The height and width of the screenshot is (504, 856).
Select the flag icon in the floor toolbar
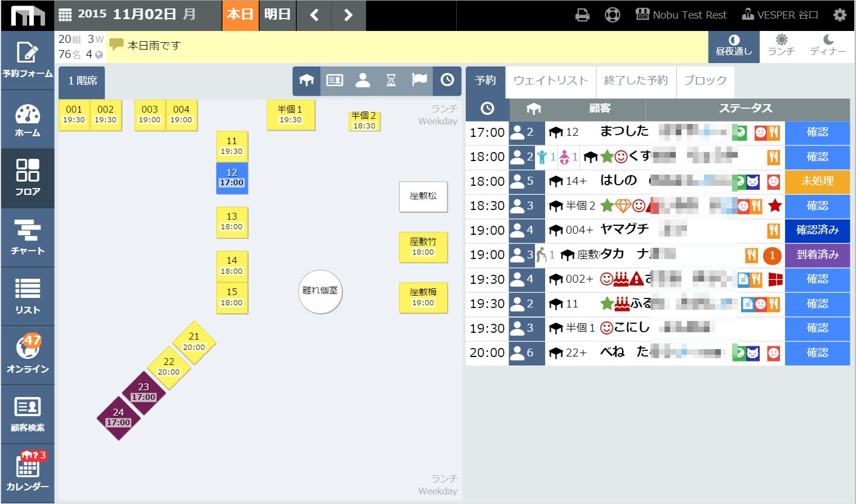419,81
